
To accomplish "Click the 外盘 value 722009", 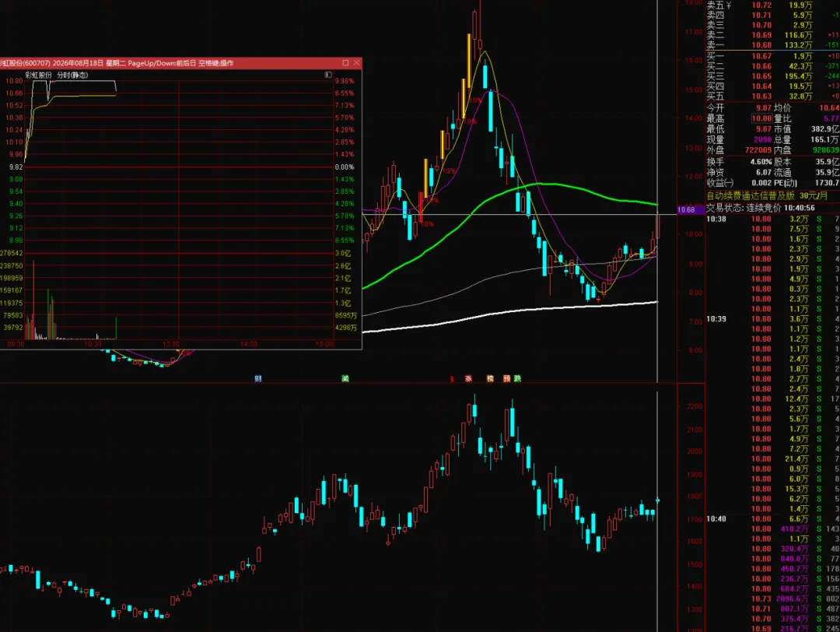I will [758, 151].
